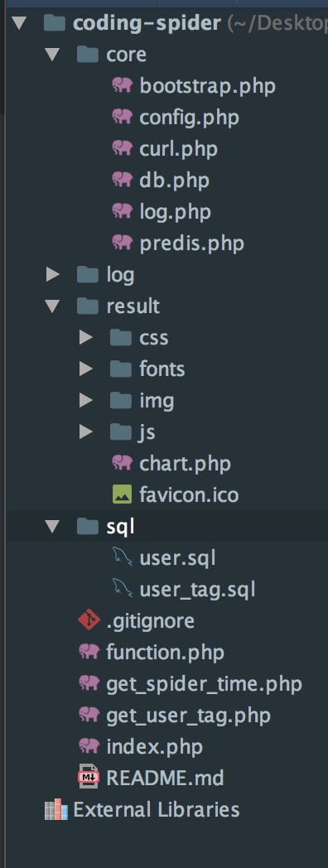The height and width of the screenshot is (868, 328).
Task: Click the PHP icon beside chart.php
Action: click(123, 463)
